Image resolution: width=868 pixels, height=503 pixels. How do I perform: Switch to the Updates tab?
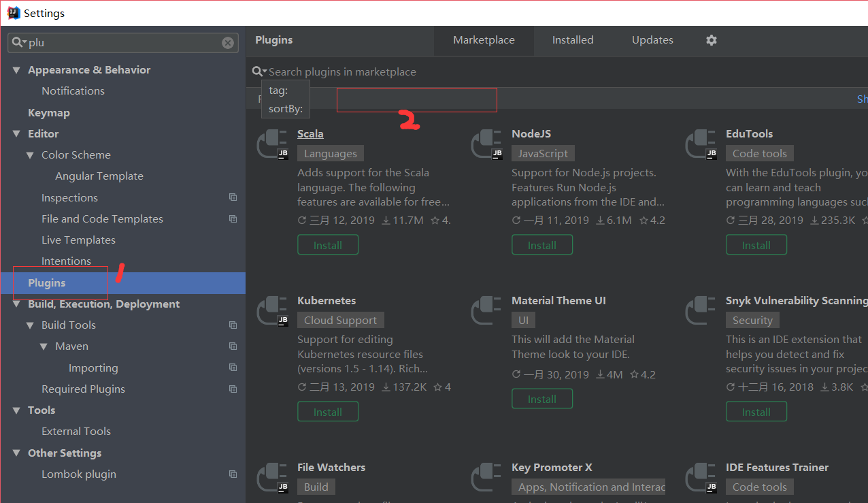point(652,40)
